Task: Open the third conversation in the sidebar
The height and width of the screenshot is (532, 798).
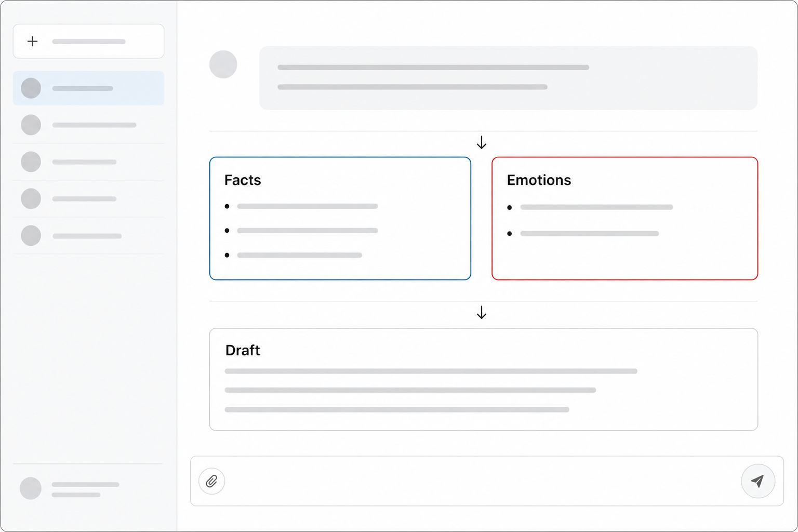Action: (88, 162)
